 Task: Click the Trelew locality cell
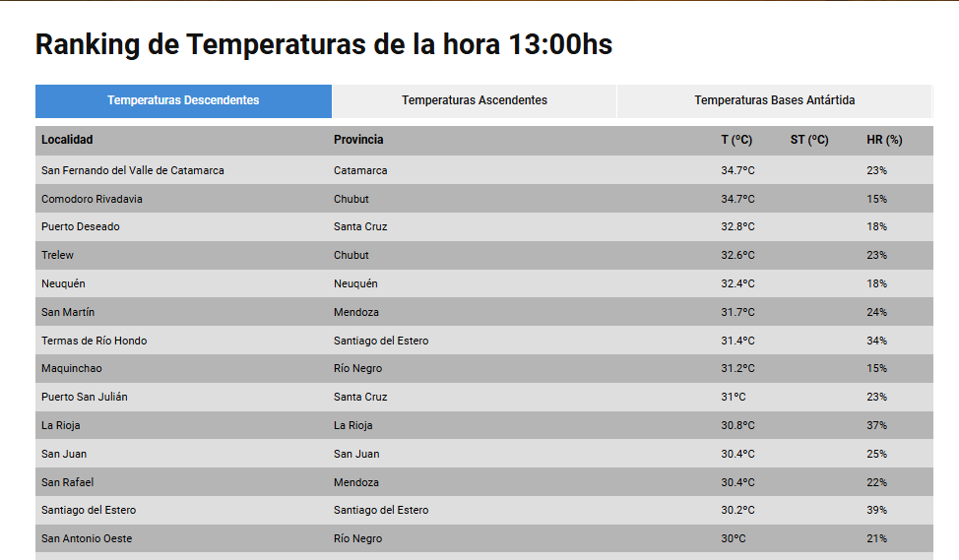tap(57, 255)
